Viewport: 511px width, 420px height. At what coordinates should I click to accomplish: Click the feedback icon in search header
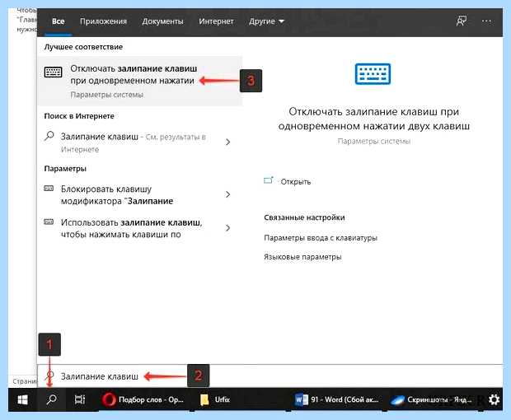tap(462, 21)
